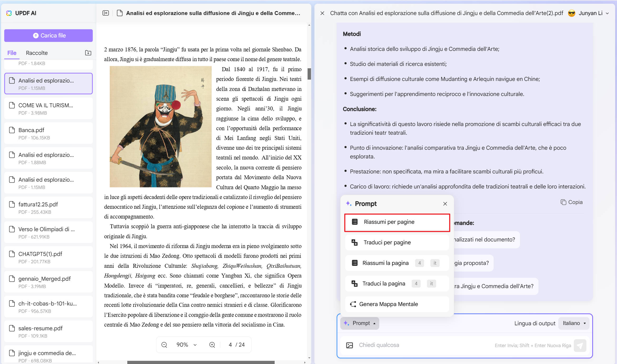Viewport: 617px width, 364px height.
Task: Click the send message arrow icon
Action: (x=580, y=345)
